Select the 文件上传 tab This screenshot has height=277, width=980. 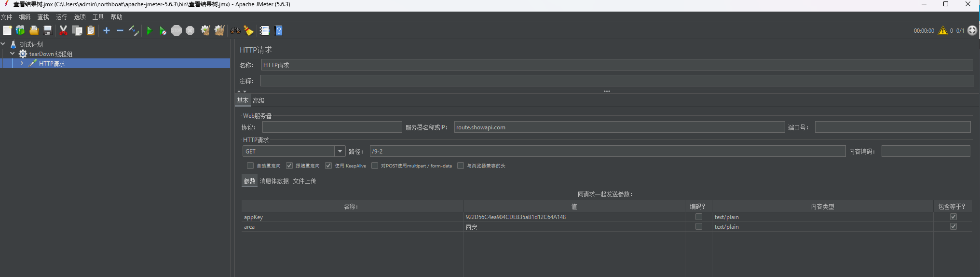[304, 181]
